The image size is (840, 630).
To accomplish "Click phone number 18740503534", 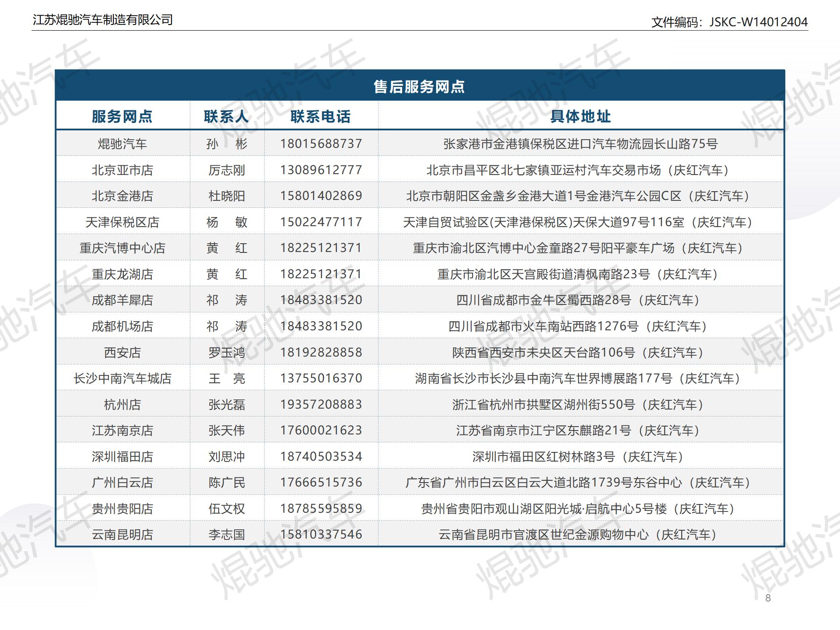I will click(x=321, y=456).
